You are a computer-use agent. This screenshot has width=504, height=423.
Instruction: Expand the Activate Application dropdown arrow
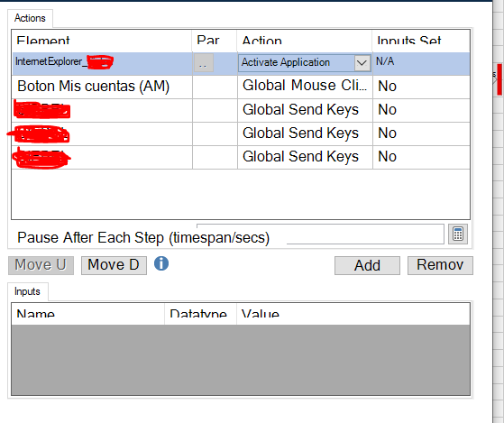tap(362, 62)
